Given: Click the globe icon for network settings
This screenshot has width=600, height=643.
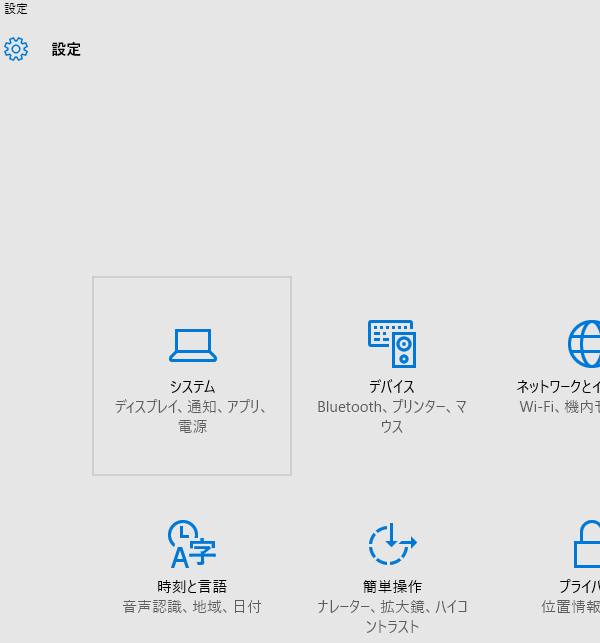Looking at the screenshot, I should pyautogui.click(x=584, y=344).
